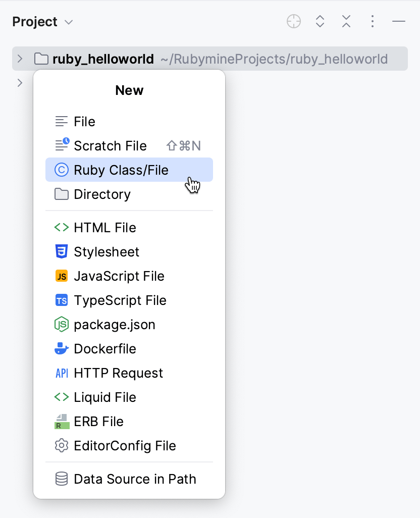Click the JavaScript File icon

coord(61,276)
